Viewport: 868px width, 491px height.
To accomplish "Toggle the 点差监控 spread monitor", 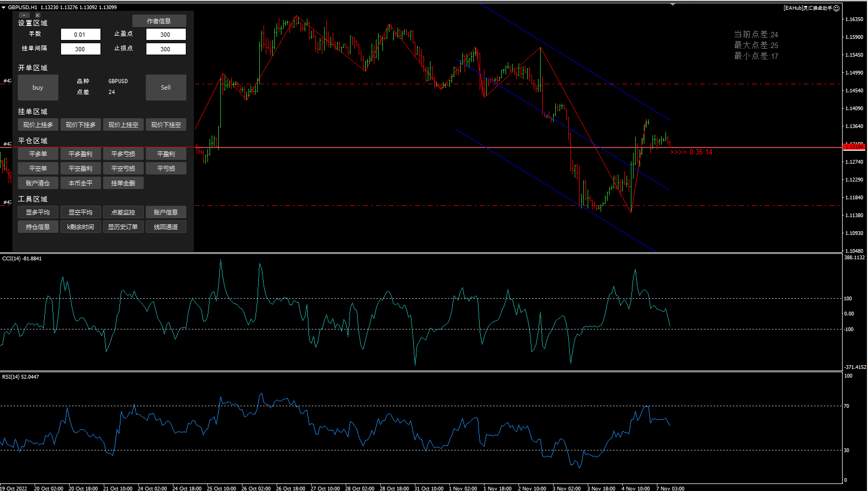I will pyautogui.click(x=123, y=212).
